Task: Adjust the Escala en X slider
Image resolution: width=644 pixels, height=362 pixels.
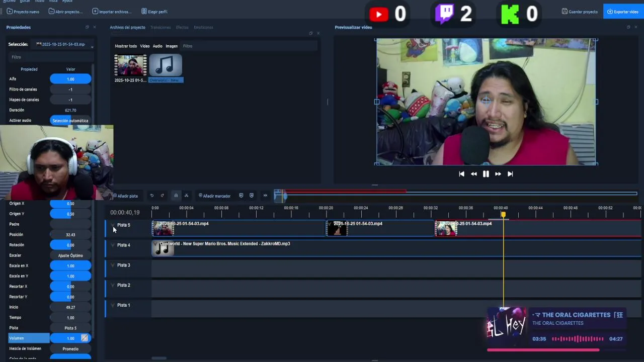Action: 70,266
